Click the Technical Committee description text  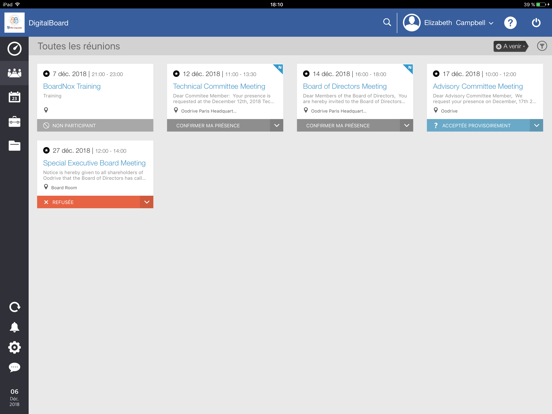pyautogui.click(x=223, y=99)
